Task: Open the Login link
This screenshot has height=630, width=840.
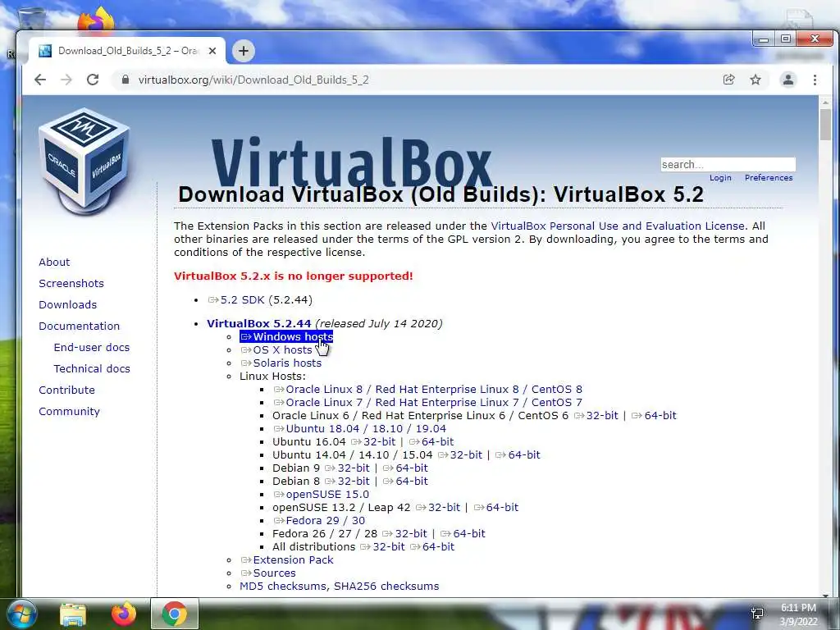Action: [x=720, y=178]
